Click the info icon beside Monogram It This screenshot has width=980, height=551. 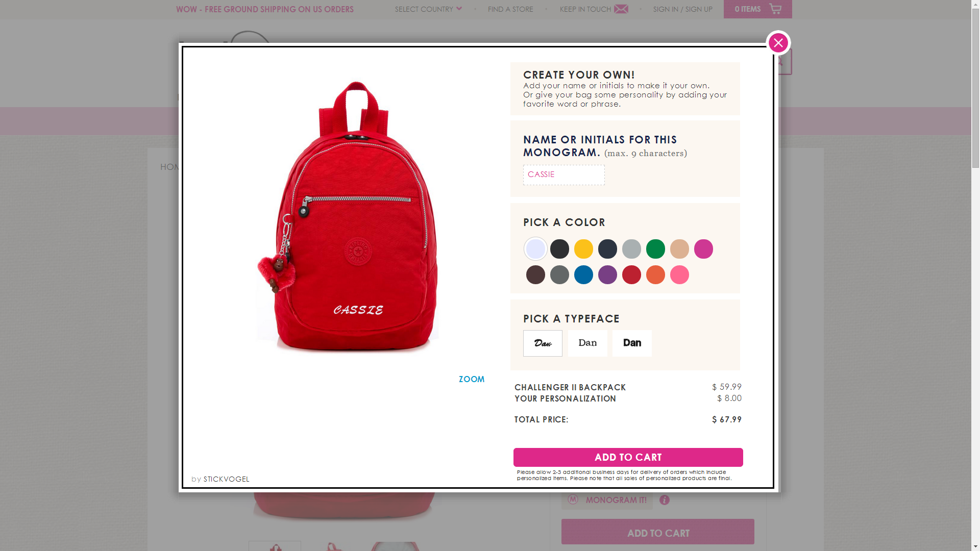(664, 500)
